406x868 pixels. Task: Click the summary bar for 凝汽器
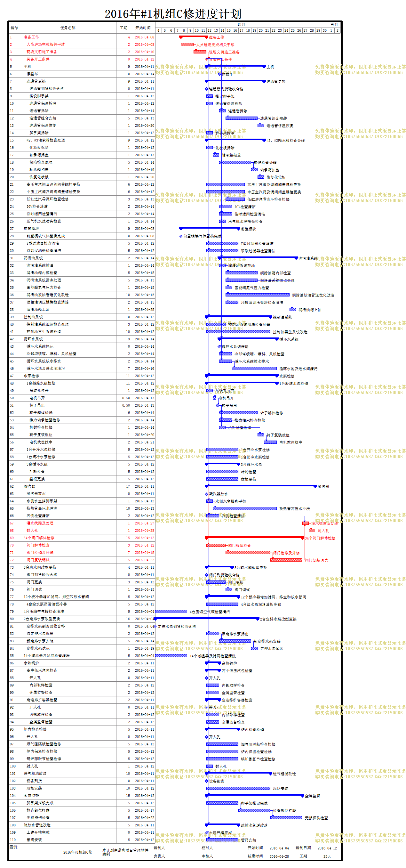(261, 486)
